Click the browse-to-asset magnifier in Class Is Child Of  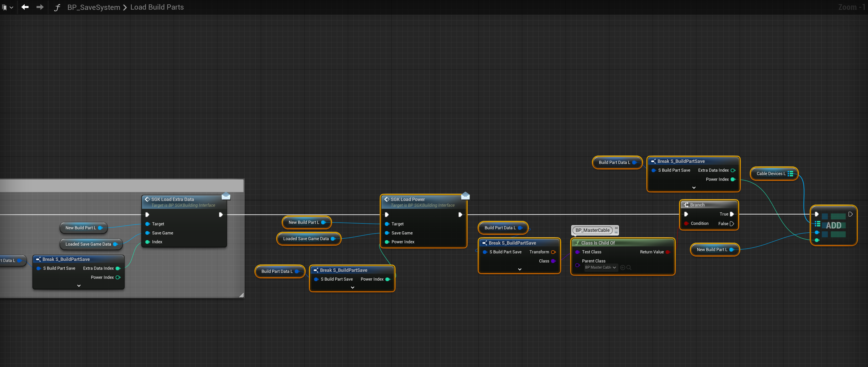(x=629, y=267)
